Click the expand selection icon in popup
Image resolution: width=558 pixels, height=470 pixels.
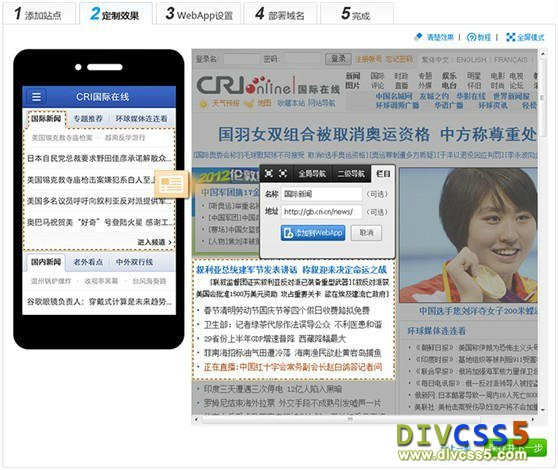click(x=269, y=173)
